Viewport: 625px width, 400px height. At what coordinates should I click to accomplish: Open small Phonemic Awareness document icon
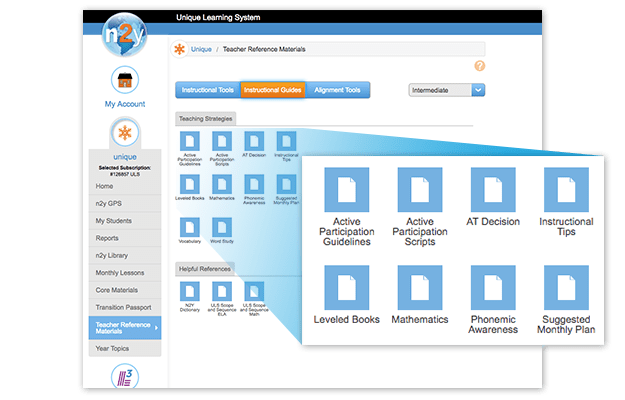tap(254, 184)
